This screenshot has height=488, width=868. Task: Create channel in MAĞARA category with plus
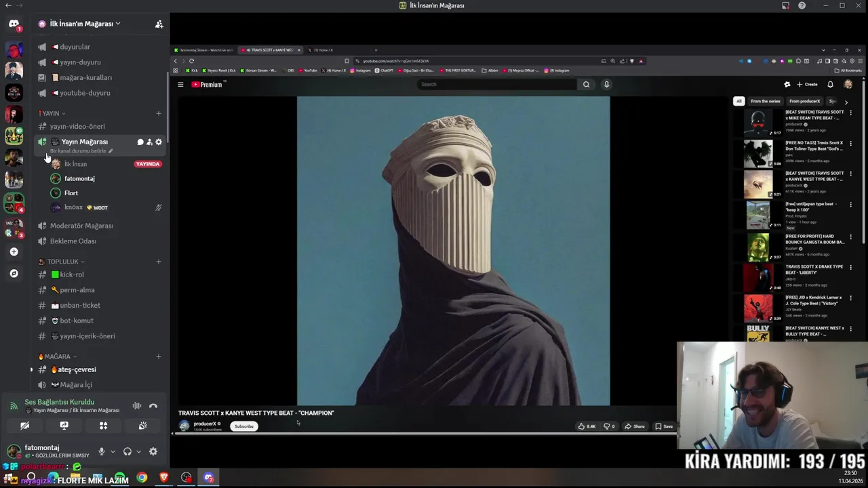click(159, 357)
